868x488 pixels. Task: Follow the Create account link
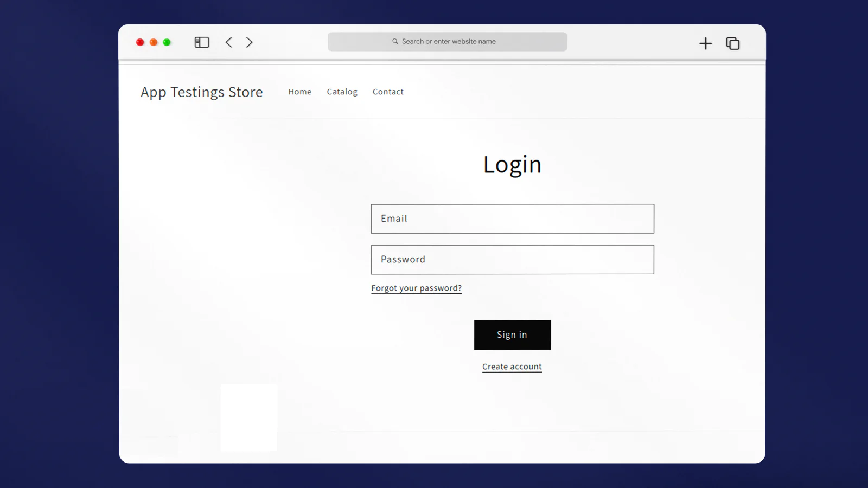coord(512,367)
